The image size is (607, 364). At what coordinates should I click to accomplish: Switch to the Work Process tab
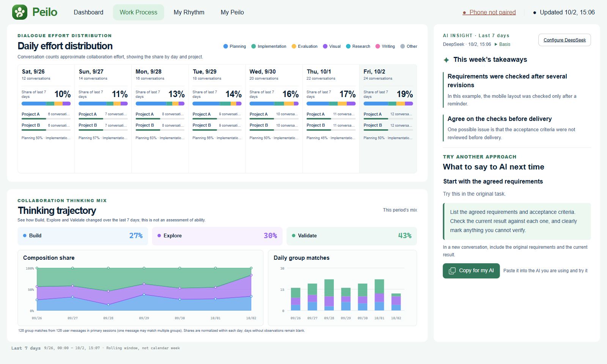pyautogui.click(x=138, y=12)
